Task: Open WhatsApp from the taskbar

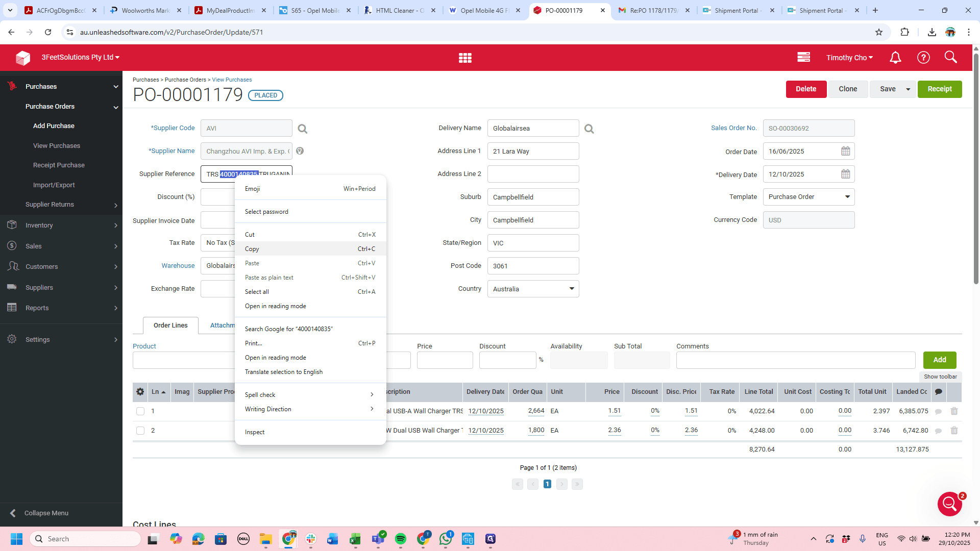Action: coord(446,539)
